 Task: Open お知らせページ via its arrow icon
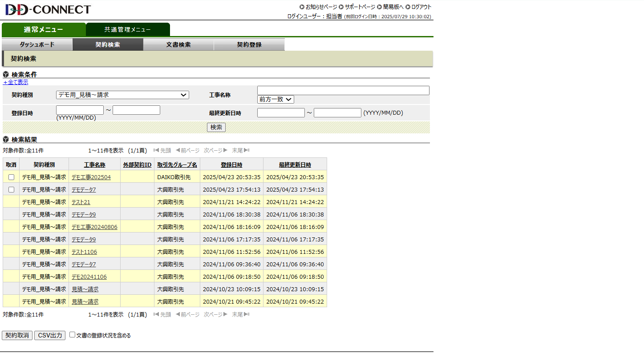(302, 7)
